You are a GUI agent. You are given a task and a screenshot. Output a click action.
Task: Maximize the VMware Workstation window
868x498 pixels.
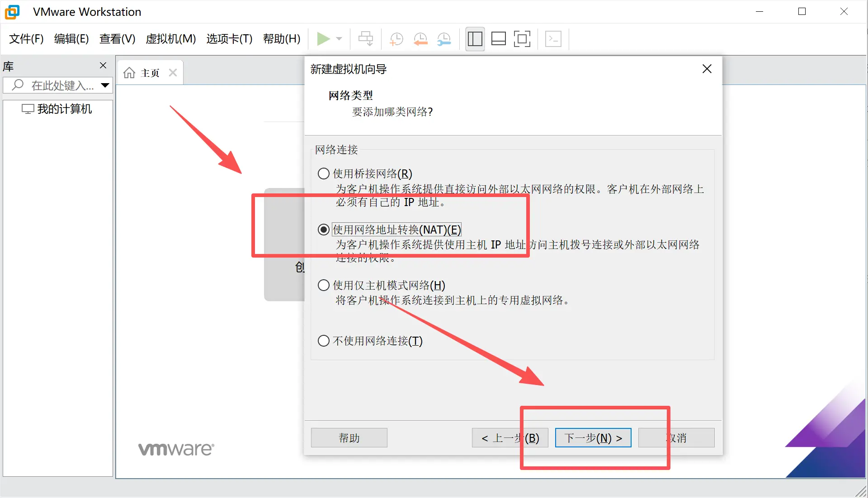tap(802, 12)
